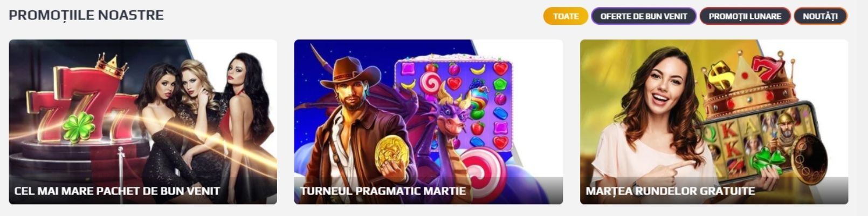The height and width of the screenshot is (216, 868).
Task: Open the TURNEUL PRAGMATIC MARTIE title link
Action: point(383,191)
